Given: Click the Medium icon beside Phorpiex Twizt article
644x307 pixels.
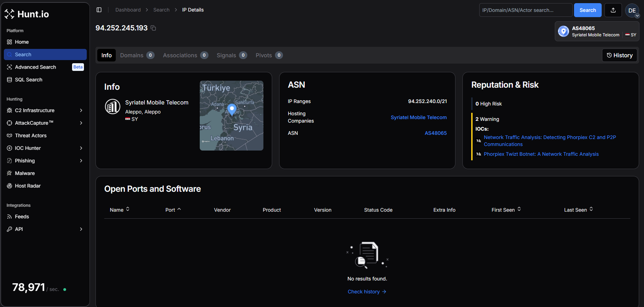Looking at the screenshot, I should tap(479, 154).
